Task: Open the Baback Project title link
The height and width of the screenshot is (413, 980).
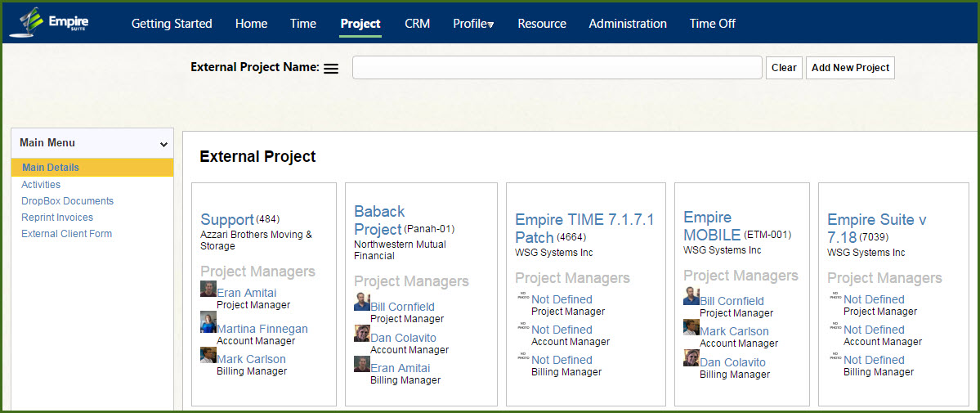Action: tap(379, 220)
